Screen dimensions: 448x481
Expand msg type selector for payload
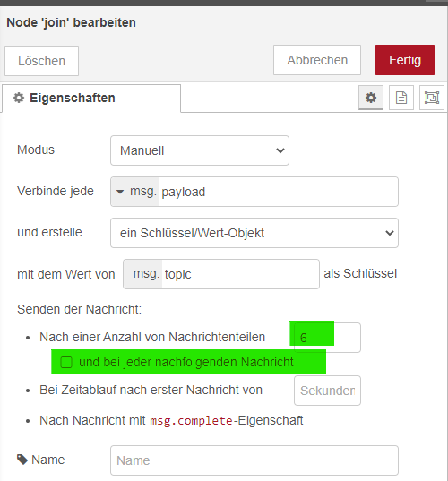pos(135,192)
